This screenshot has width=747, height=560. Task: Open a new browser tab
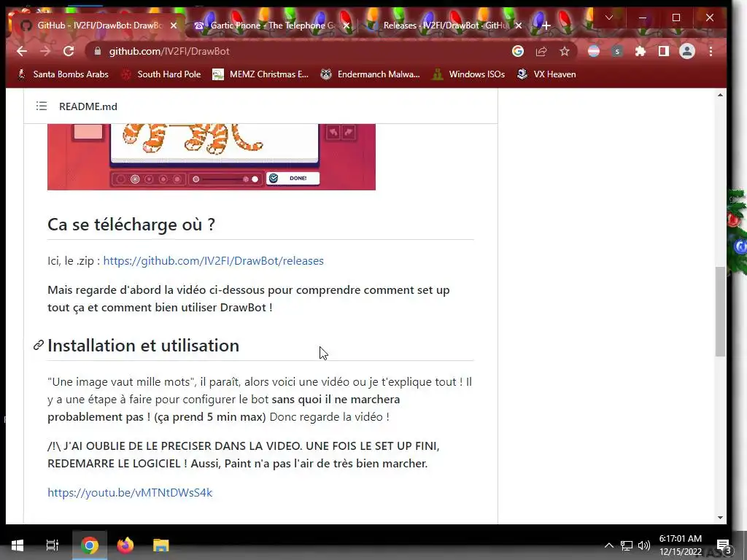pyautogui.click(x=546, y=26)
